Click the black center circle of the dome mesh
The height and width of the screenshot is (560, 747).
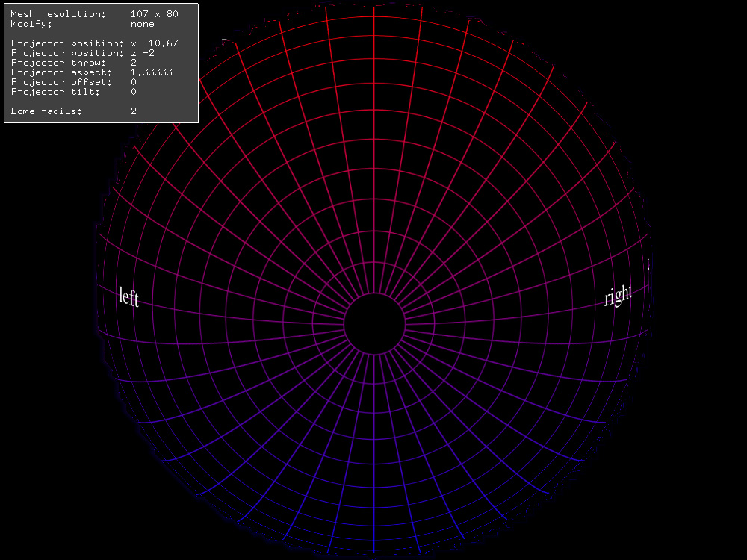click(x=374, y=324)
